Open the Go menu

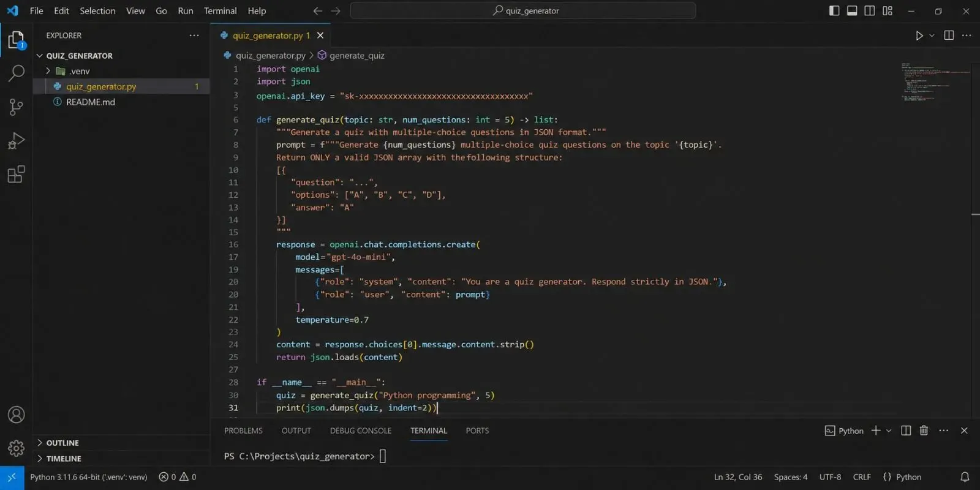tap(161, 11)
